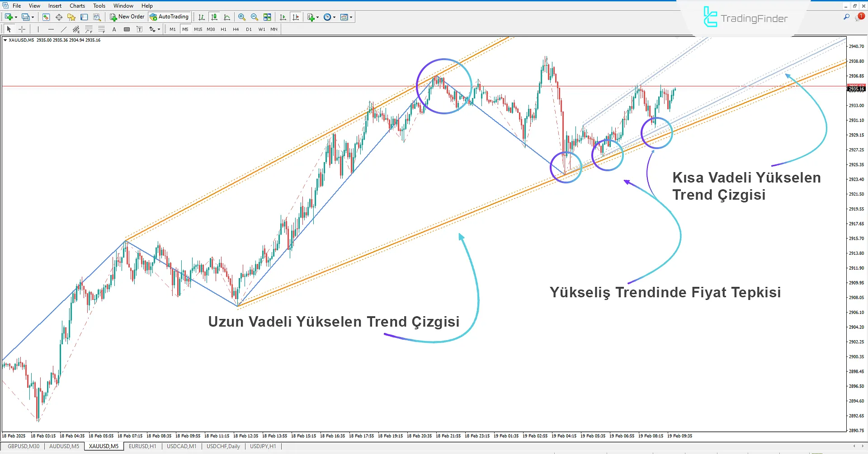Image resolution: width=868 pixels, height=454 pixels.
Task: Select the Crosshair tool
Action: (22, 29)
